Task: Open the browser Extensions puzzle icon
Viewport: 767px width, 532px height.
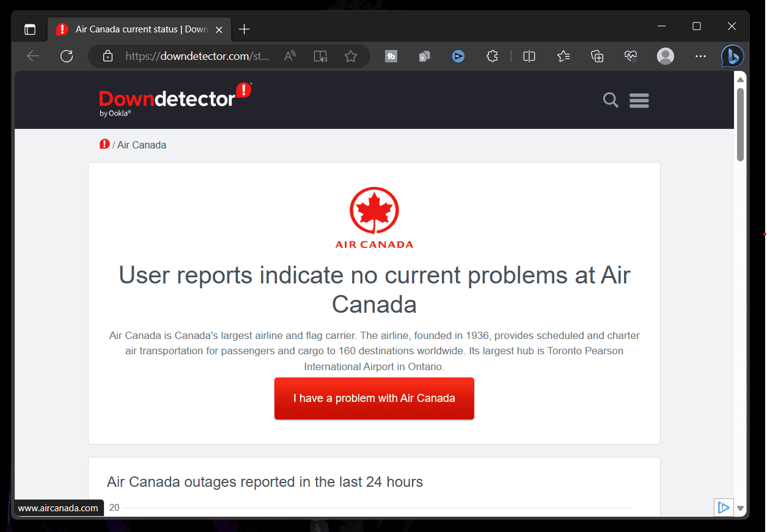Action: [492, 56]
